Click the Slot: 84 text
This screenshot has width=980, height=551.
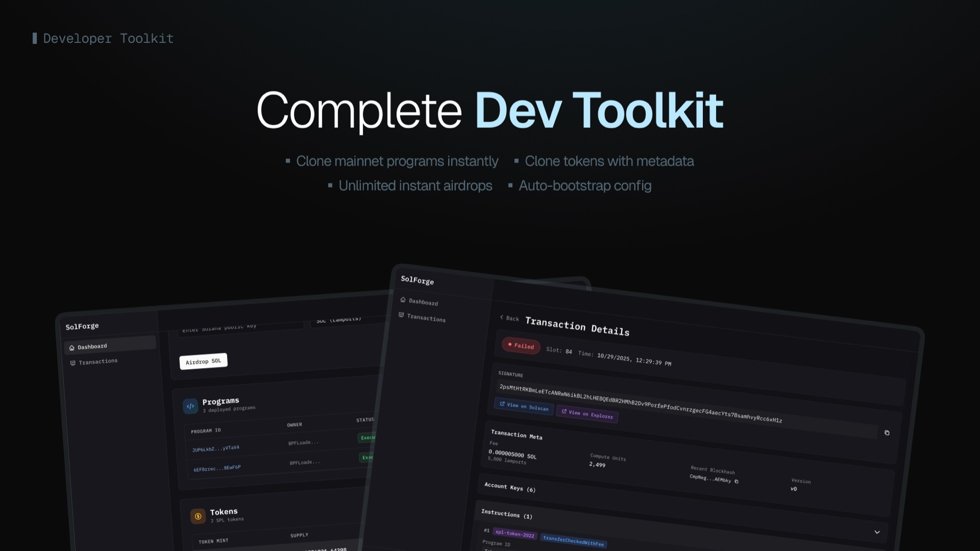point(559,350)
